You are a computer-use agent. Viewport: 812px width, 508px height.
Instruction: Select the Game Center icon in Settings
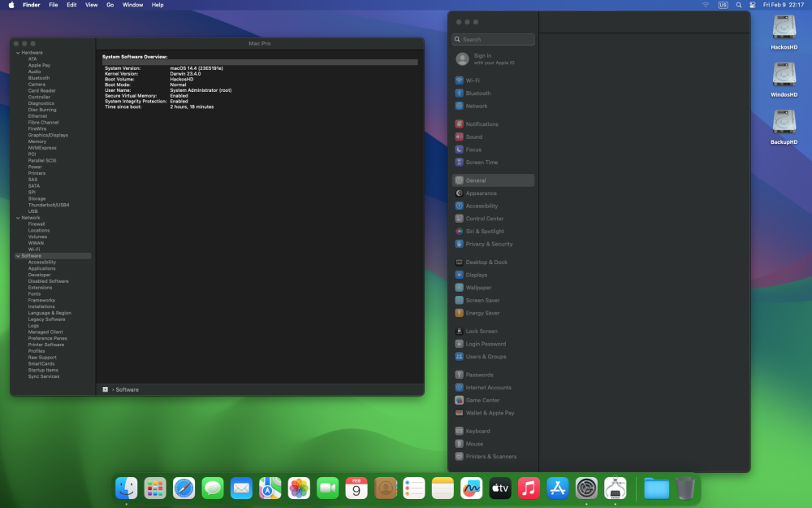(x=459, y=400)
